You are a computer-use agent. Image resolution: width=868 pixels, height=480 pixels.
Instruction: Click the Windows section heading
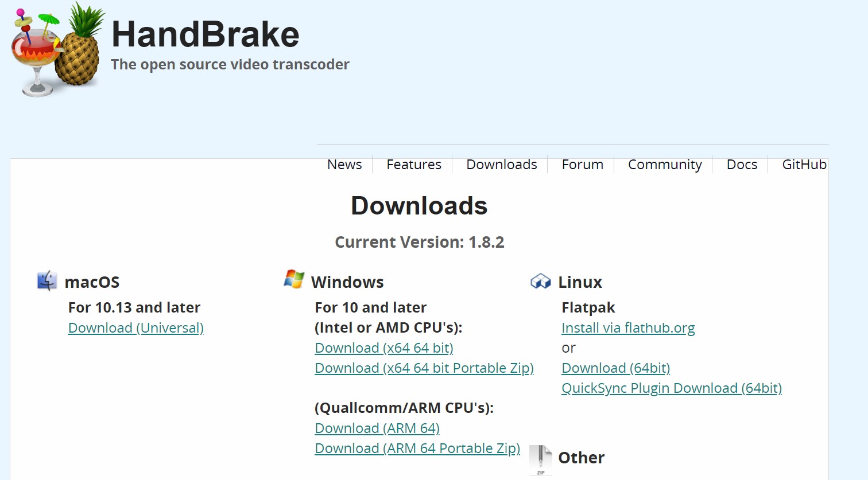[347, 282]
